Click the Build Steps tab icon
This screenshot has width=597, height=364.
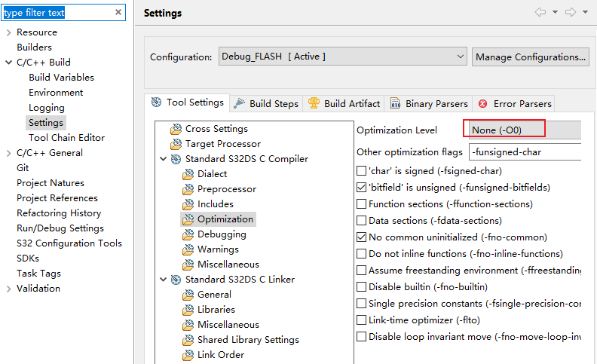point(239,103)
